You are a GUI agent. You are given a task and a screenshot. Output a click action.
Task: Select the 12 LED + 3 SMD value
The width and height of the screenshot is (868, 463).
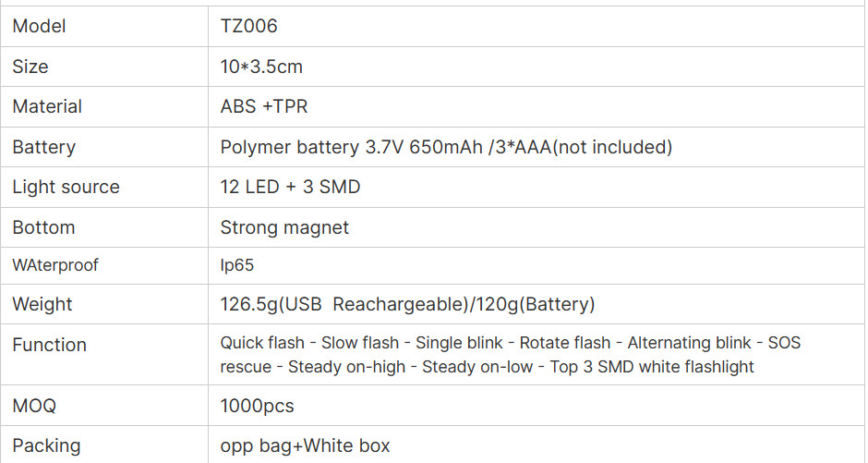[290, 187]
